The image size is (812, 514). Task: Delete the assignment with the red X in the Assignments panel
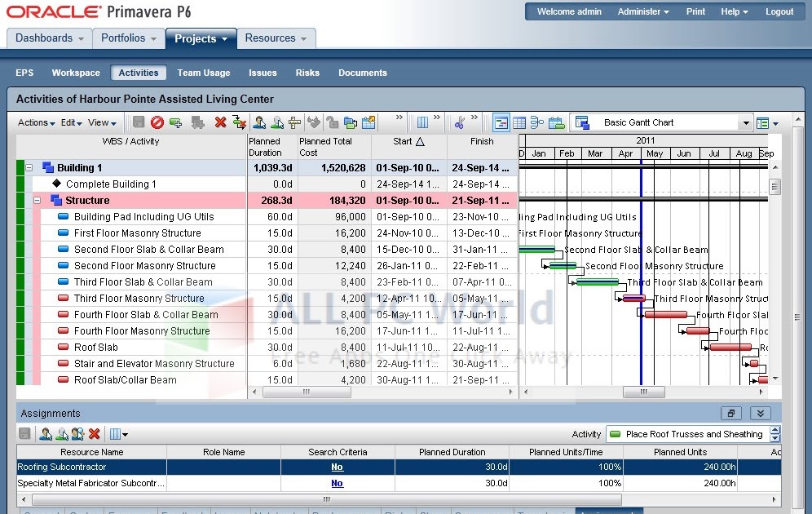[95, 434]
